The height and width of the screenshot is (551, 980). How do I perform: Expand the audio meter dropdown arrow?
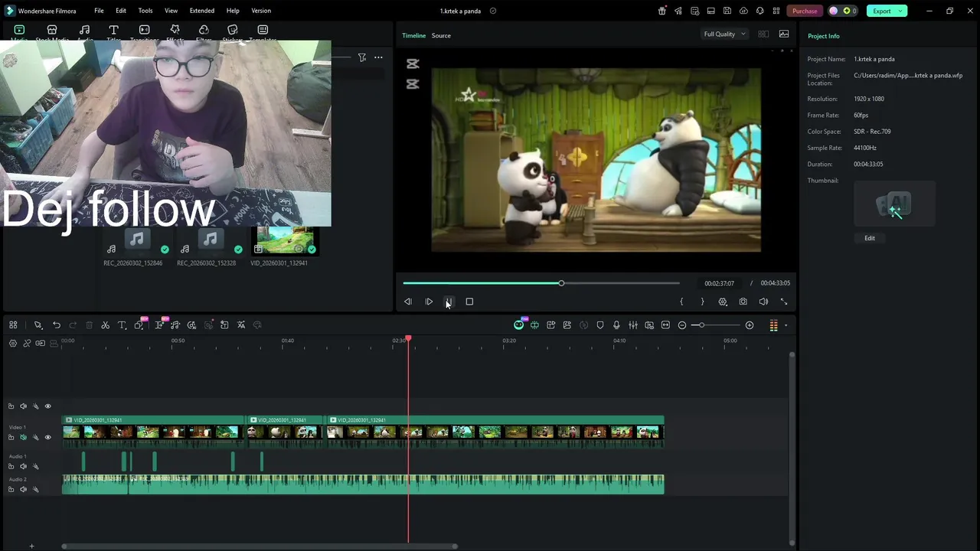coord(786,325)
